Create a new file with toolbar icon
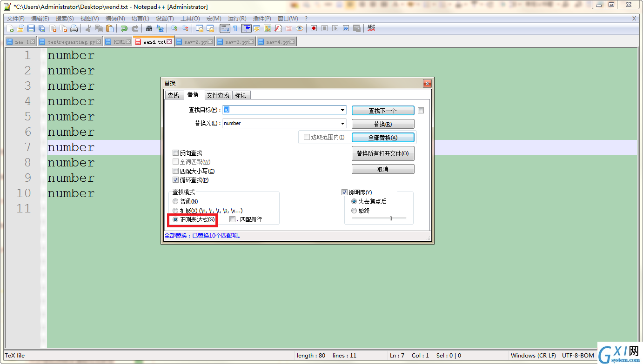This screenshot has height=364, width=643. point(10,28)
